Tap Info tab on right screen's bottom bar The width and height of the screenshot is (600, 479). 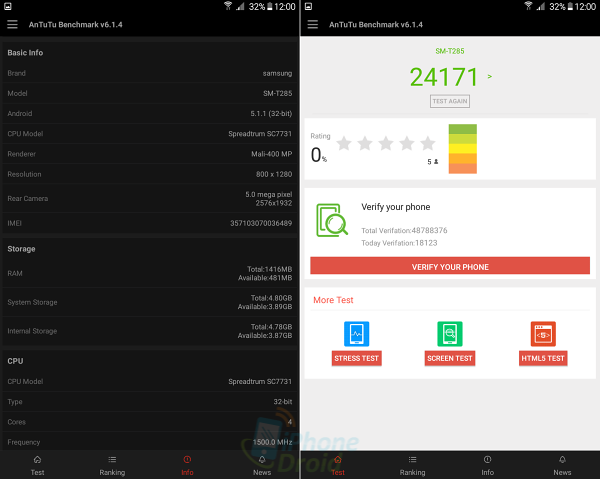(488, 466)
